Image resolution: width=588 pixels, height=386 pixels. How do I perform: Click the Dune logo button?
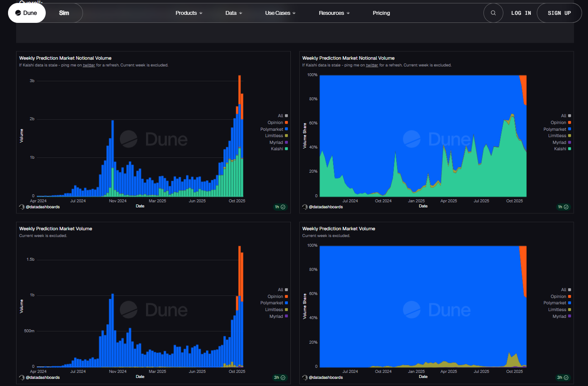[27, 13]
